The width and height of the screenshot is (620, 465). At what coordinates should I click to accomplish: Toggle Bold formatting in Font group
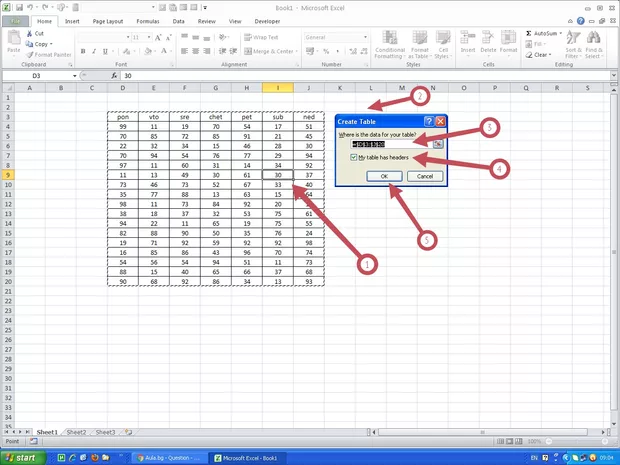(x=81, y=51)
